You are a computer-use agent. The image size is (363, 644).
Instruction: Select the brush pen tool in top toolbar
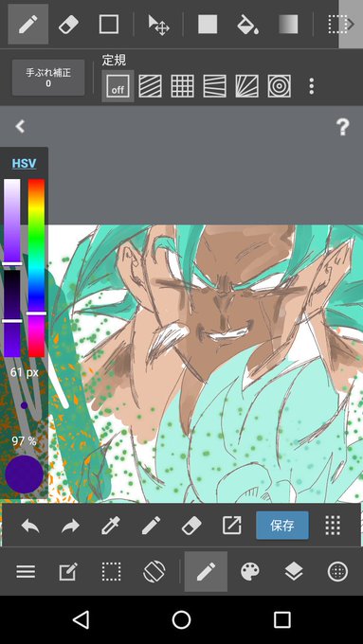pos(27,25)
